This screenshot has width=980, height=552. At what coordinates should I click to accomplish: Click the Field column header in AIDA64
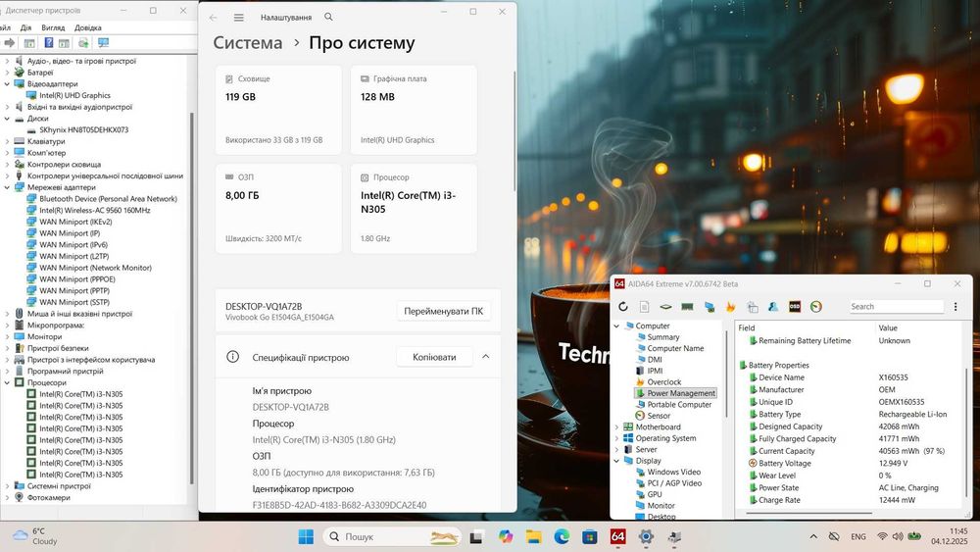click(746, 327)
